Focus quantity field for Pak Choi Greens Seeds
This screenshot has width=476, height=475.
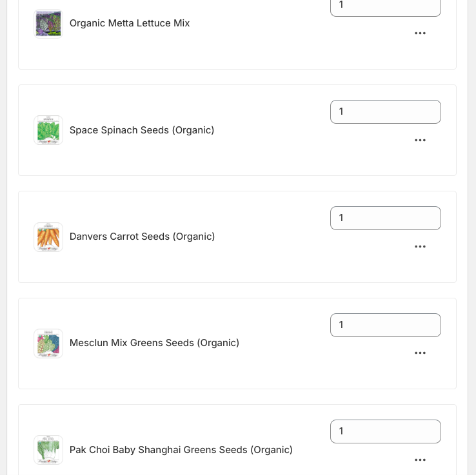click(x=386, y=432)
